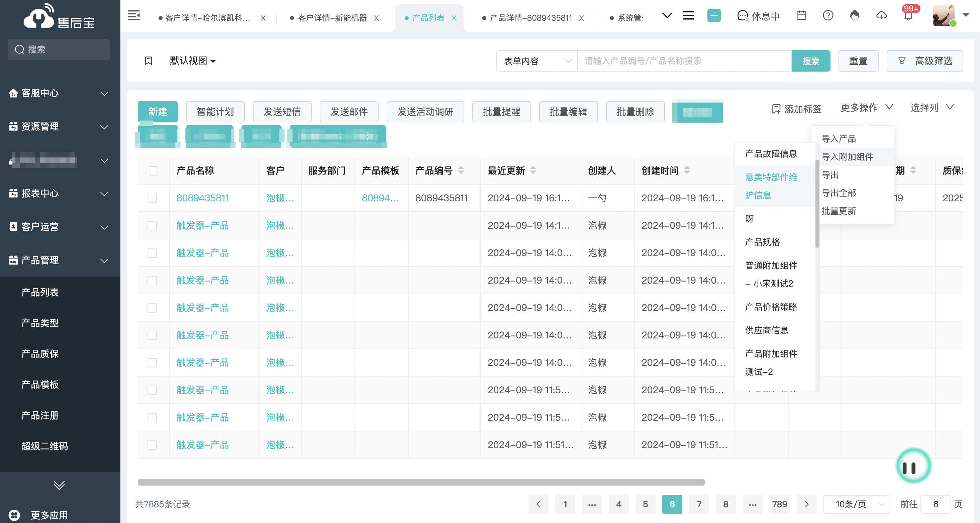Check the row updated 2024-09-19 11:51… checkbox
This screenshot has height=523, width=980.
[152, 445]
